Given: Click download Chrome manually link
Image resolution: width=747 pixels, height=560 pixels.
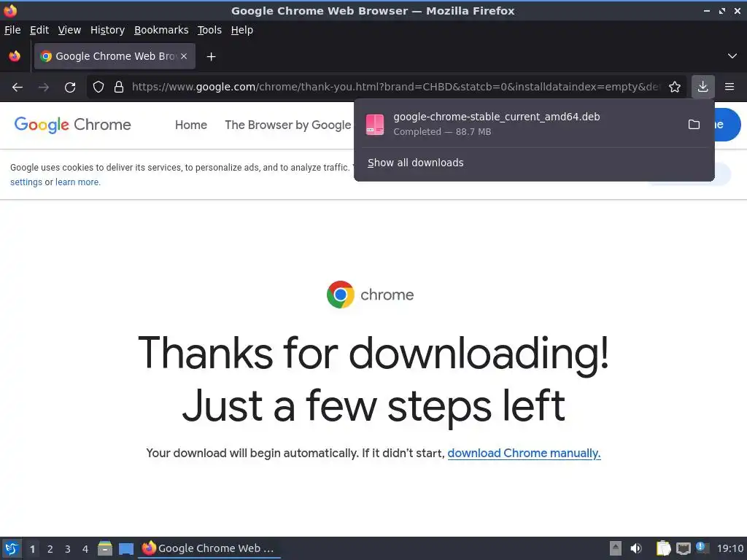Looking at the screenshot, I should 524,453.
